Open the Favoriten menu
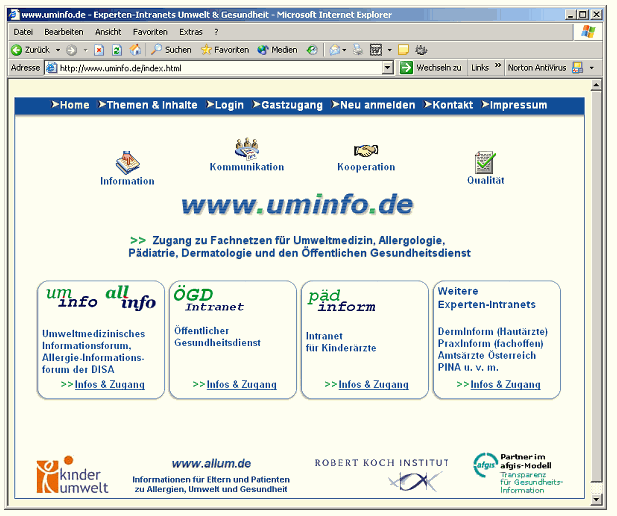 click(x=150, y=32)
